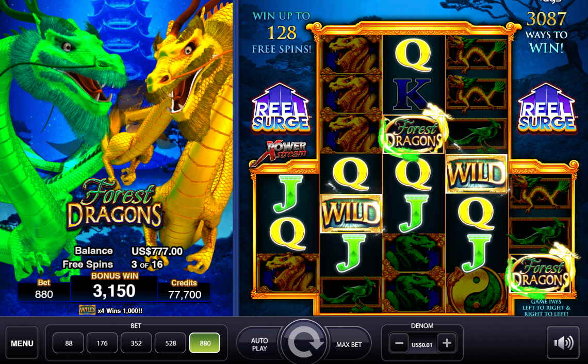Click the MAX BET button
The width and height of the screenshot is (588, 364).
click(x=349, y=344)
